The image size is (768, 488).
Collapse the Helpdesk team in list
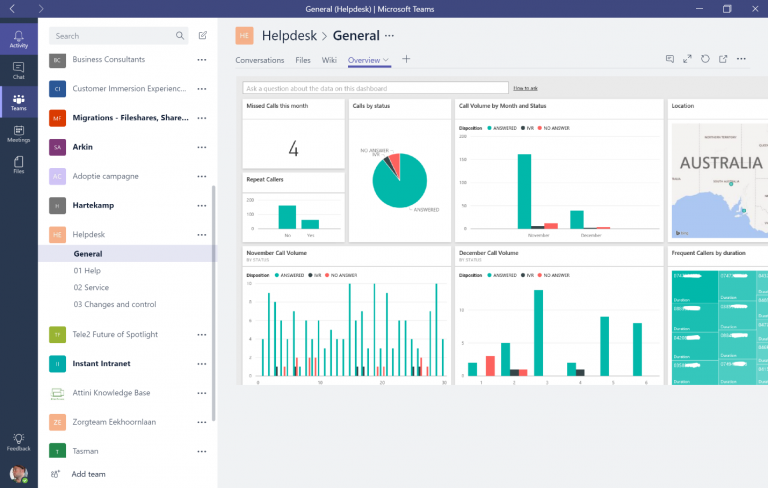point(89,234)
